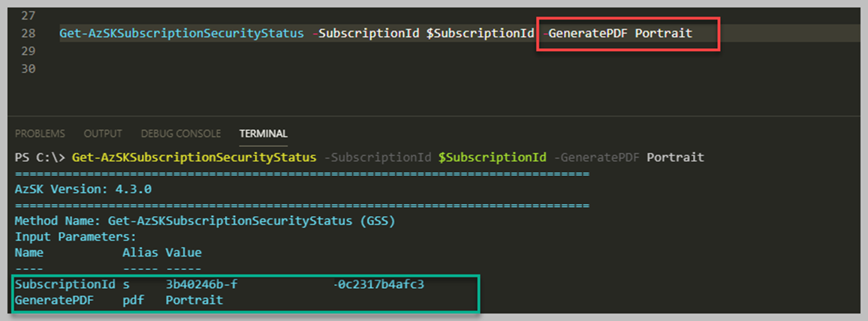
Task: Click line number 30 in gutter
Action: click(28, 68)
